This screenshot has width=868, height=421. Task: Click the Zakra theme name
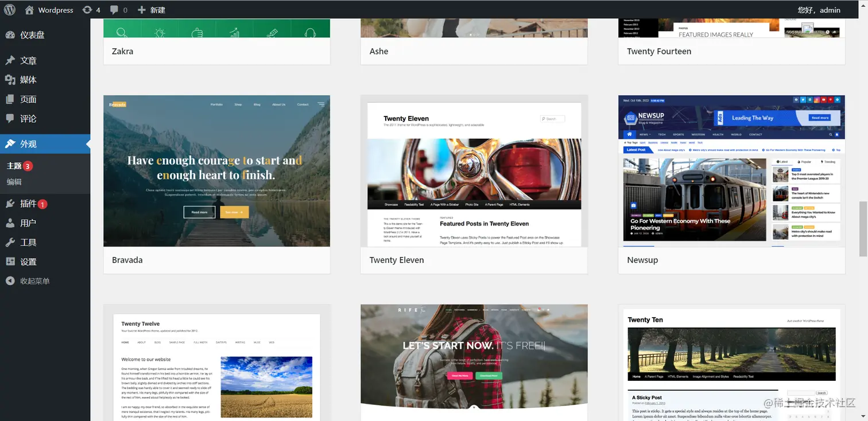click(x=122, y=51)
